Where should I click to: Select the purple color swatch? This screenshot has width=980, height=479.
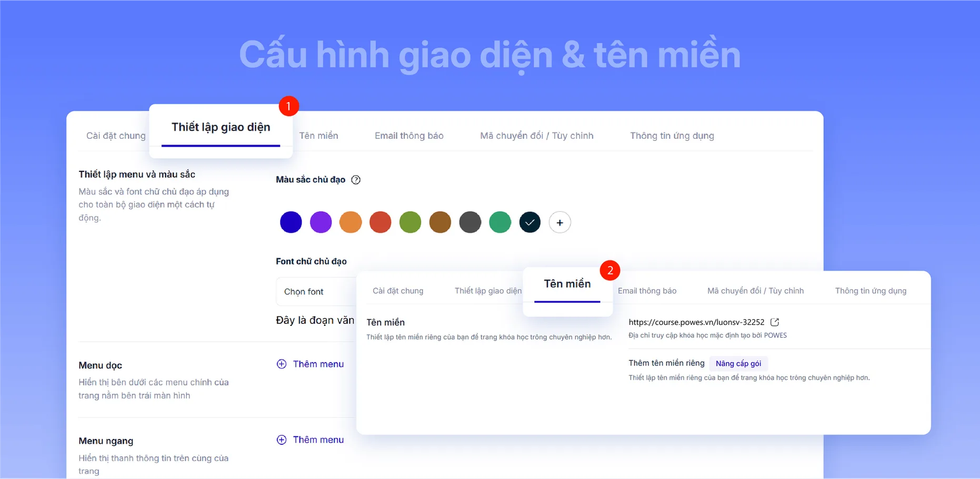coord(321,222)
